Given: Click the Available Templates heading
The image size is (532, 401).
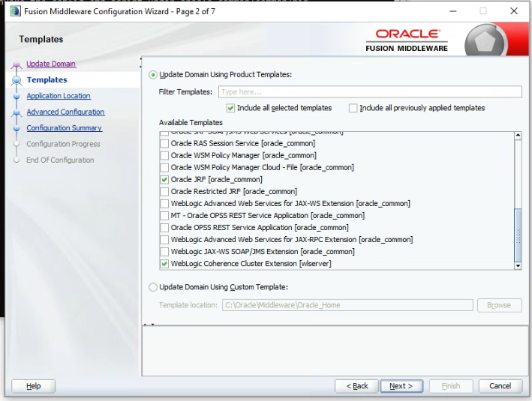Looking at the screenshot, I should pos(191,123).
